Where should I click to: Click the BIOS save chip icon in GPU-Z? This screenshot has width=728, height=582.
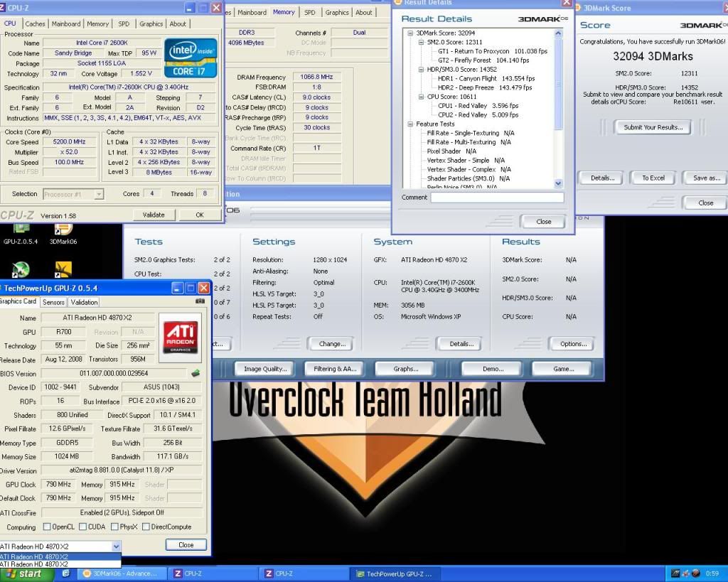pos(196,373)
